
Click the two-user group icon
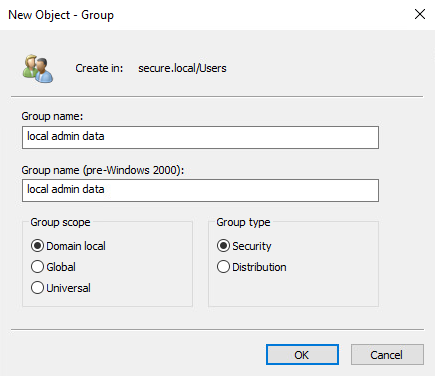pos(38,69)
